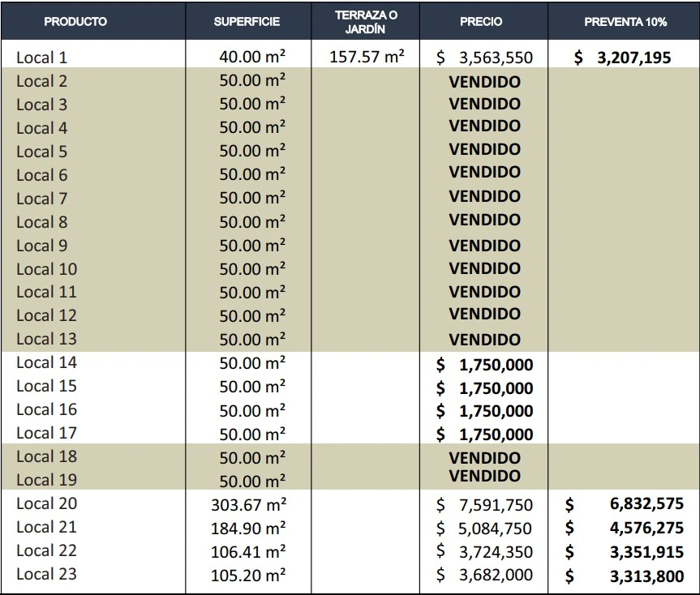Image resolution: width=700 pixels, height=595 pixels.
Task: Click the PRECIO column header
Action: pos(481,22)
